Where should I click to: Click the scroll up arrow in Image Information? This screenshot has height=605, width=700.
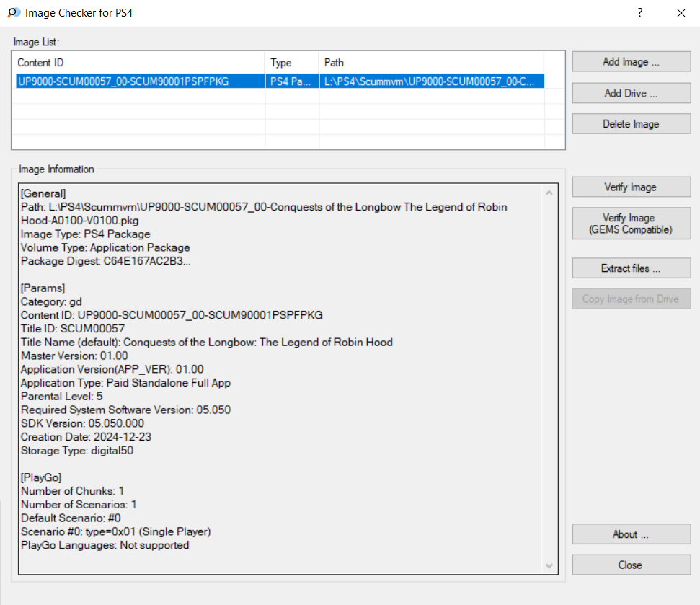pyautogui.click(x=549, y=193)
